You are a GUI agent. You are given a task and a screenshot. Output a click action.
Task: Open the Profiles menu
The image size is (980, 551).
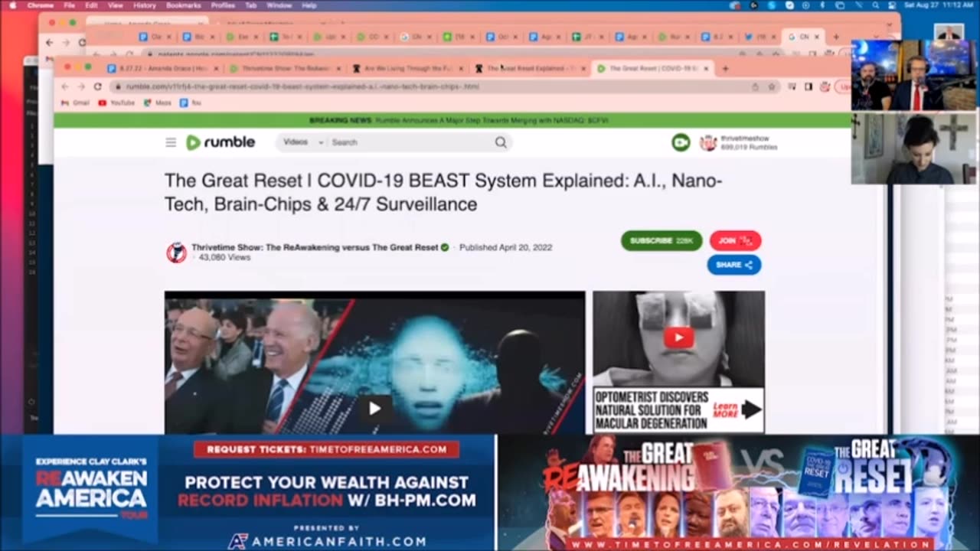pos(223,5)
